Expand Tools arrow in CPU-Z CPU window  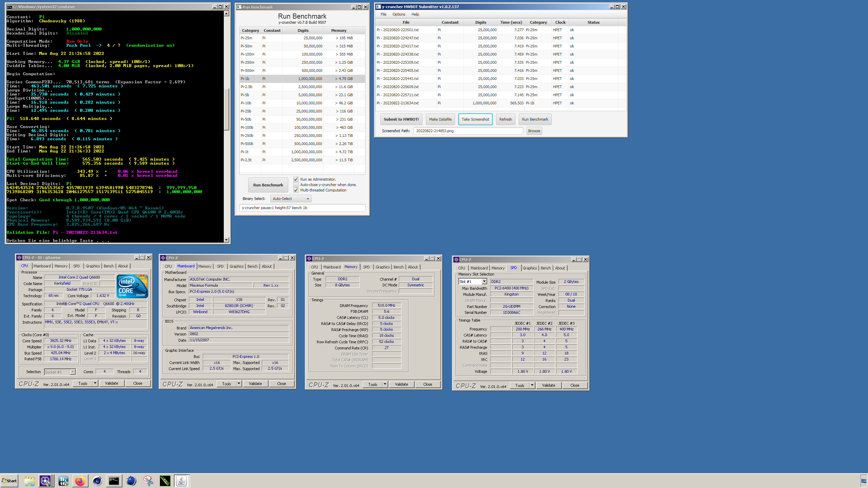pyautogui.click(x=95, y=383)
